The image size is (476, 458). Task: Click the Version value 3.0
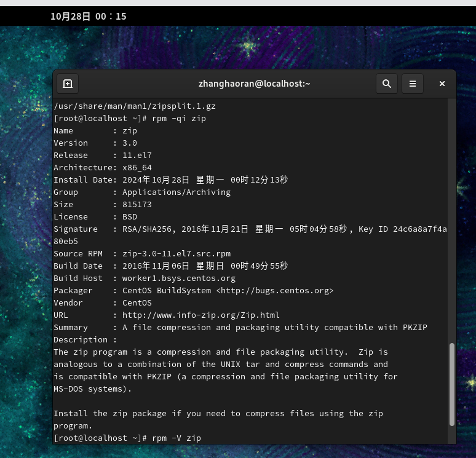[130, 143]
